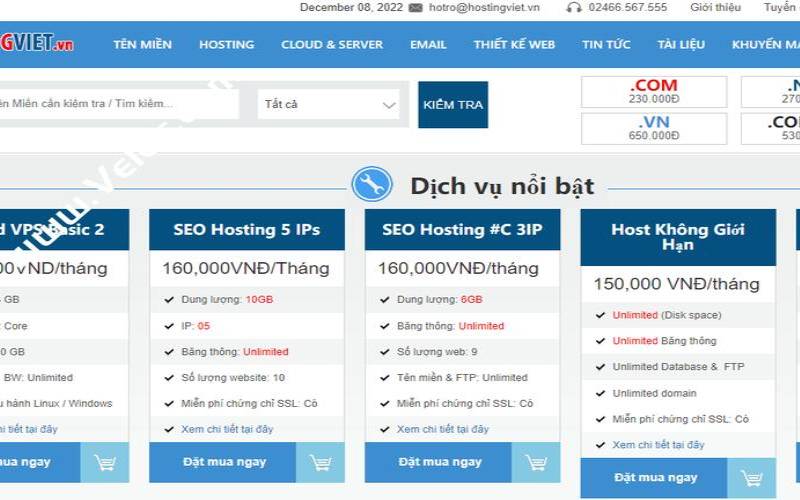Click cart icon under Host Không Giới Hạn

(x=752, y=478)
